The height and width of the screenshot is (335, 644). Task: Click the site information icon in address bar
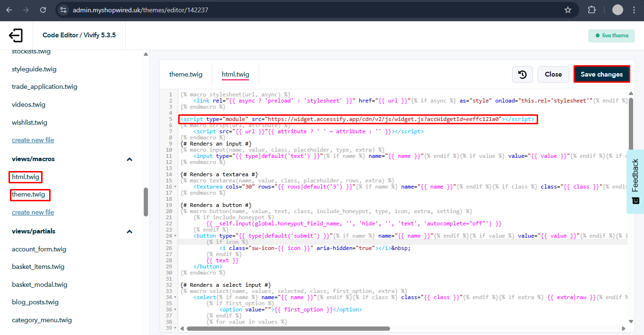[x=64, y=9]
